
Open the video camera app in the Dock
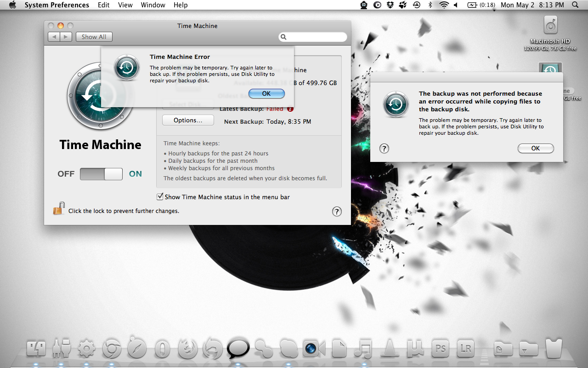coord(314,349)
